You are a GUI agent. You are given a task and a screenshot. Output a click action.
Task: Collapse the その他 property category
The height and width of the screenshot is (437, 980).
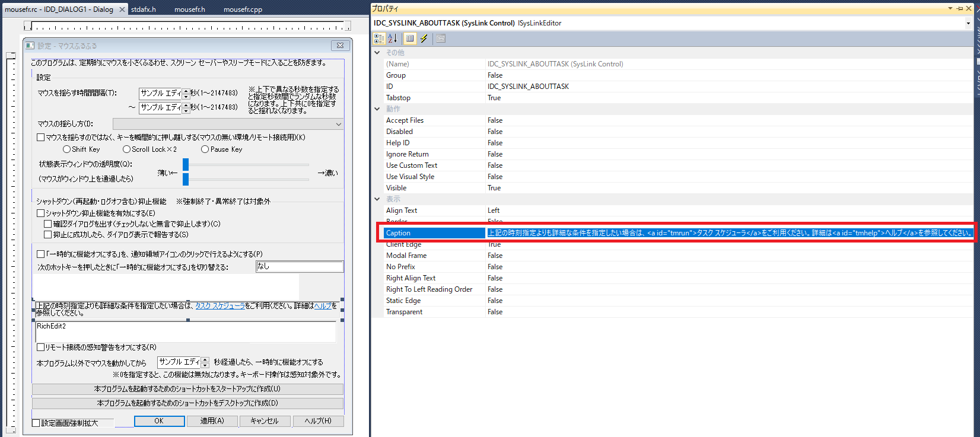coord(377,53)
